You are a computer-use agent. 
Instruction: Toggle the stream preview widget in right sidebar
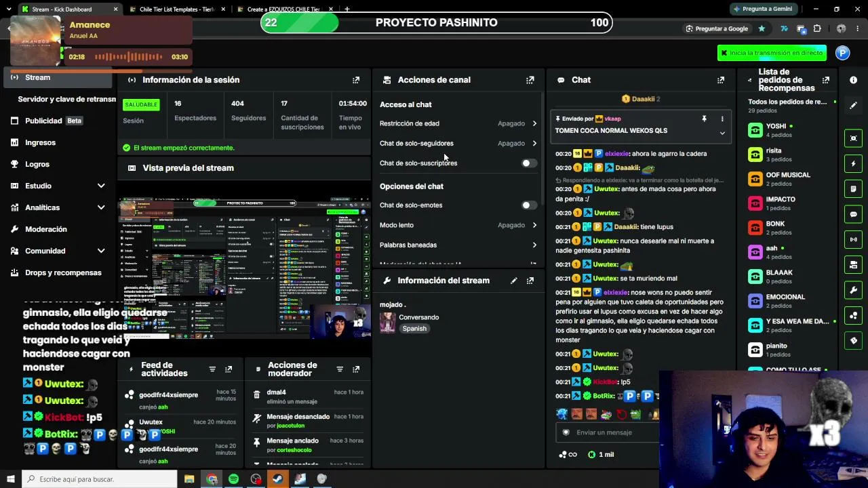point(854,138)
